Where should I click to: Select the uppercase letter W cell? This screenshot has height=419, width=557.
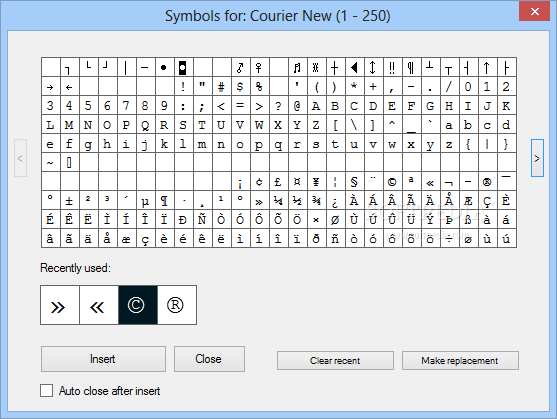point(259,125)
